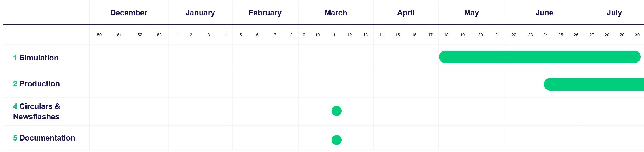The image size is (644, 152).
Task: Open the Circulars & Newsflashes row label
Action: coord(36,111)
